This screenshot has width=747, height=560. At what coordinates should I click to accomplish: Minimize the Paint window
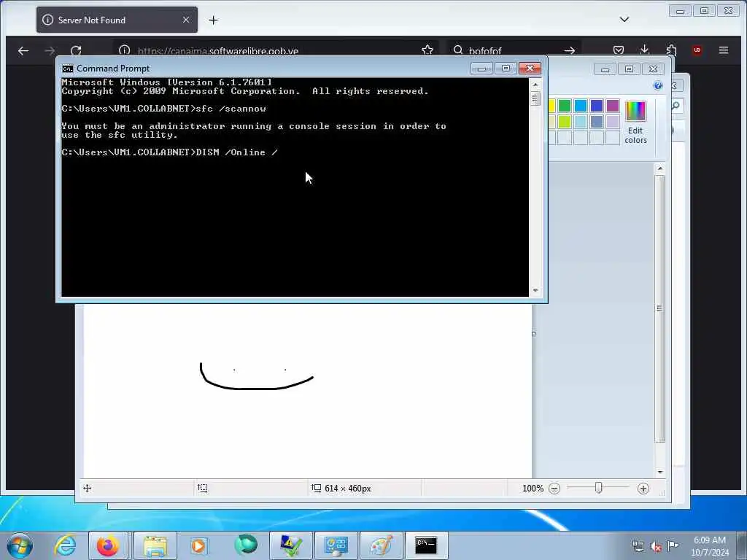[605, 69]
